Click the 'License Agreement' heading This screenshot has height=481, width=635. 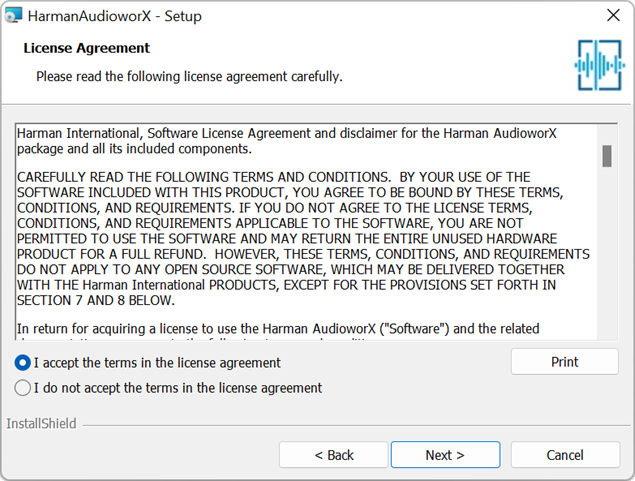click(x=87, y=48)
